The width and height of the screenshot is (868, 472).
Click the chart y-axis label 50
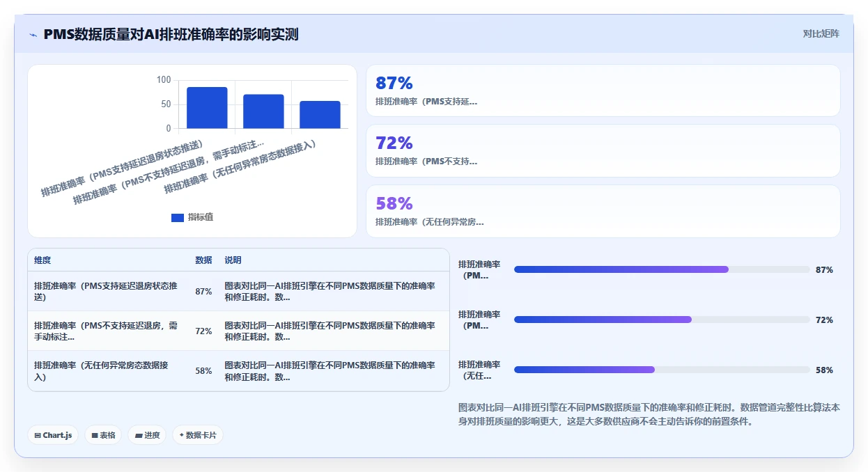click(x=166, y=104)
